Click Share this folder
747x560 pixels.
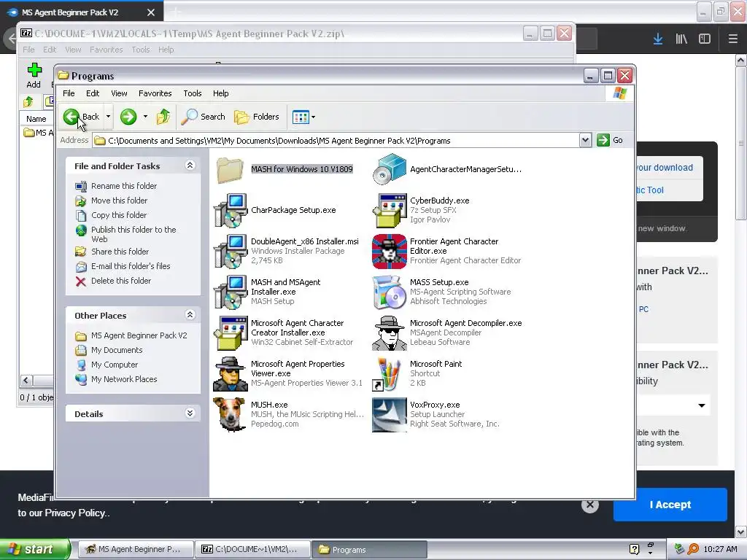click(120, 252)
